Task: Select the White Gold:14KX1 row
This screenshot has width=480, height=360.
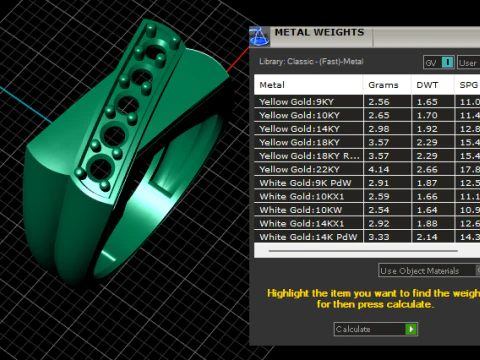Action: [367, 223]
